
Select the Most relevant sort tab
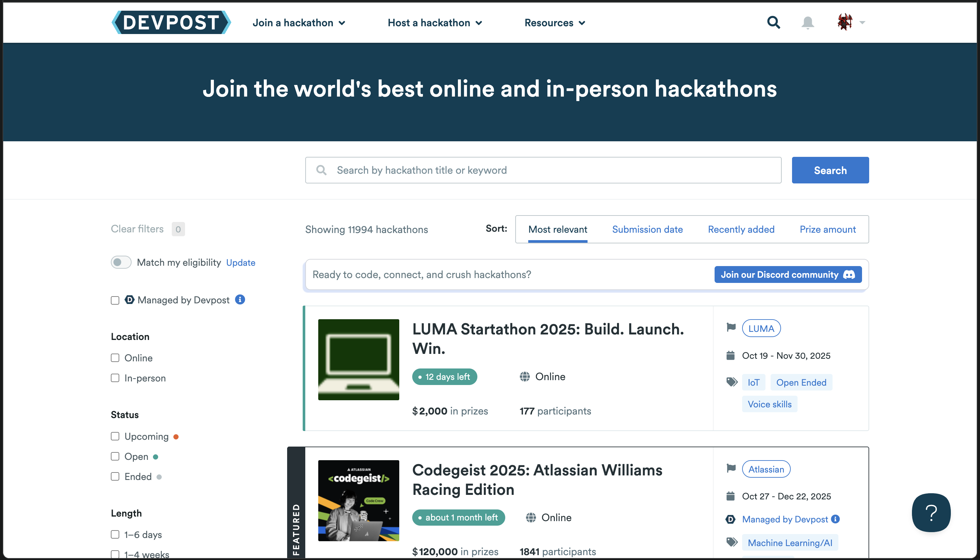click(558, 229)
